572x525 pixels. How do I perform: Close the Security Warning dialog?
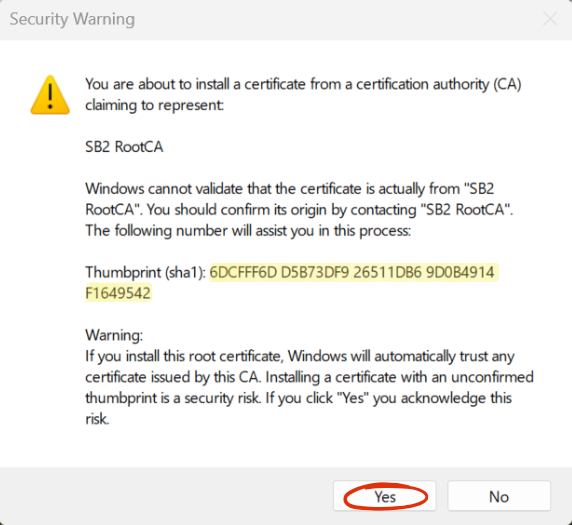coord(550,19)
